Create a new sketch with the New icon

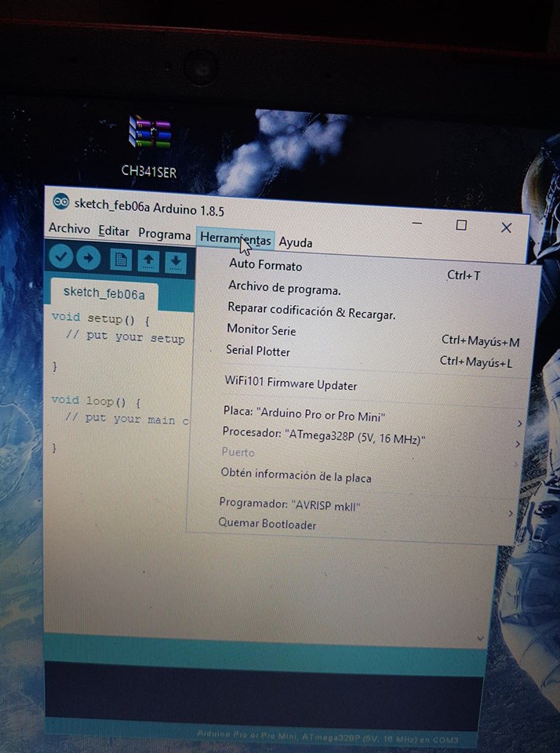pos(121,260)
